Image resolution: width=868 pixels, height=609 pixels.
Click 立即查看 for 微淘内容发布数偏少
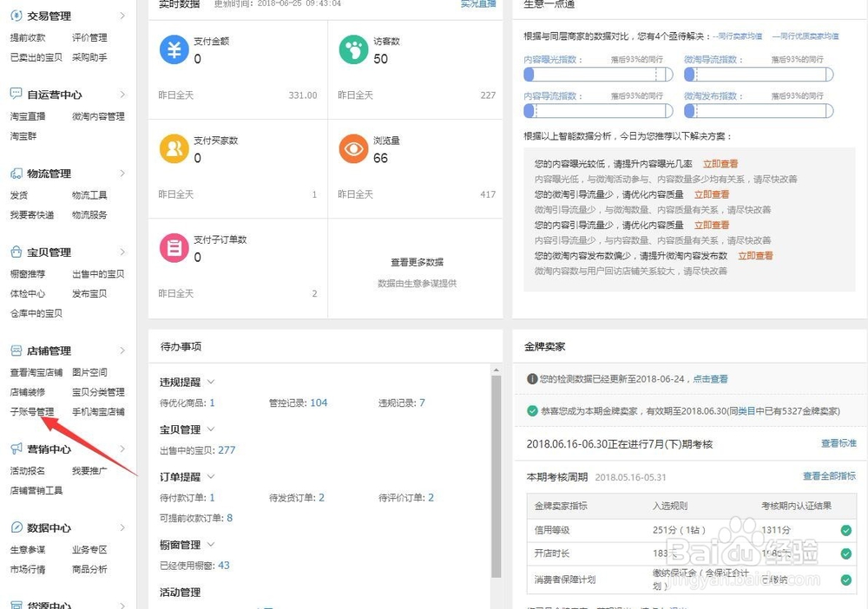point(756,256)
